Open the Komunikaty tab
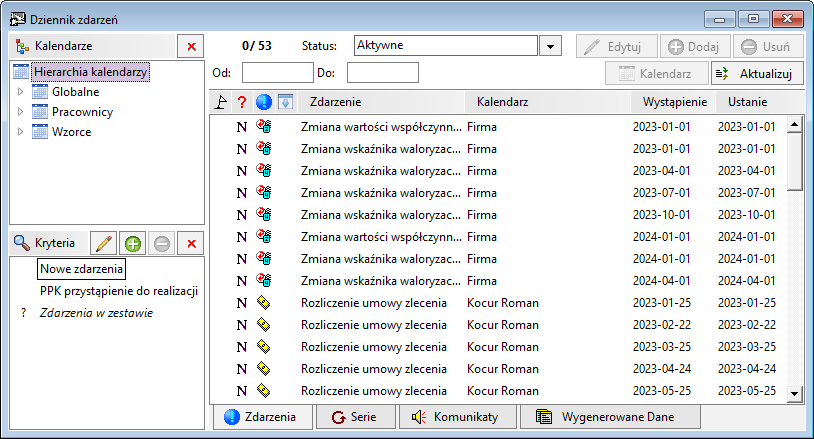 point(457,417)
